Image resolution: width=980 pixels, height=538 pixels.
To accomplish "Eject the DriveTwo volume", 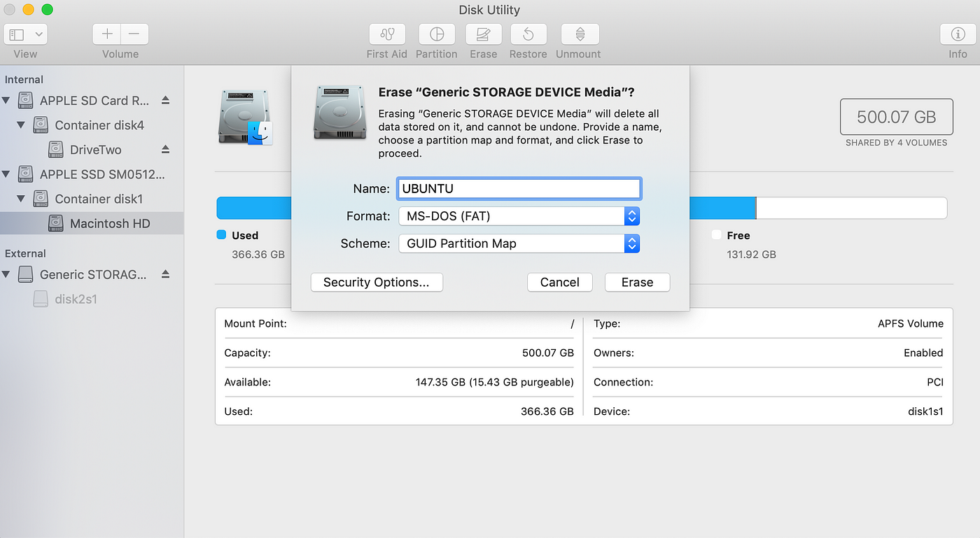I will 165,150.
